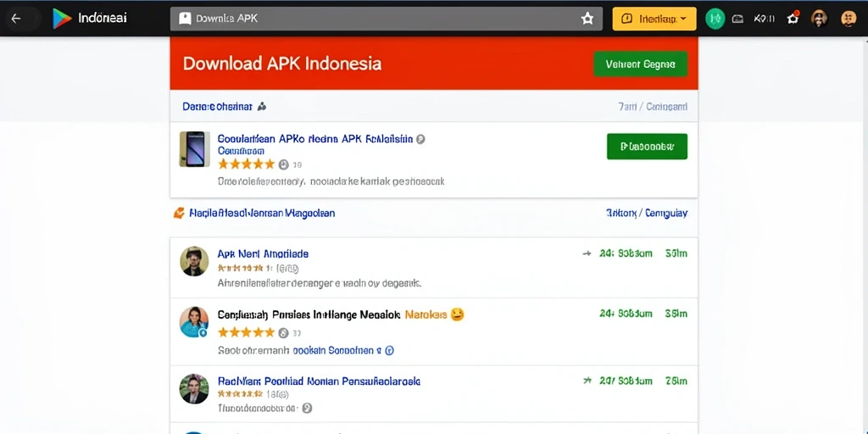Click the circled icon after 'oookaln Sonaofnıen'

[389, 350]
